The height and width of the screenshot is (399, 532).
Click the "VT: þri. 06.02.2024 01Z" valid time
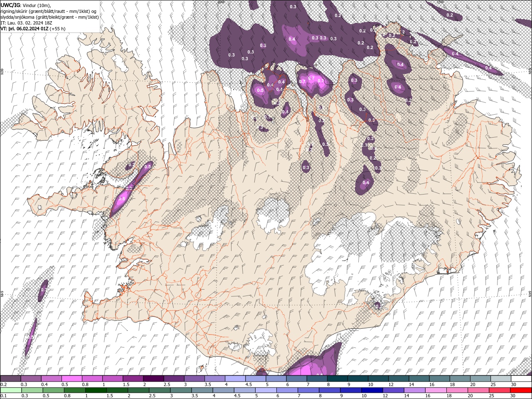point(25,29)
